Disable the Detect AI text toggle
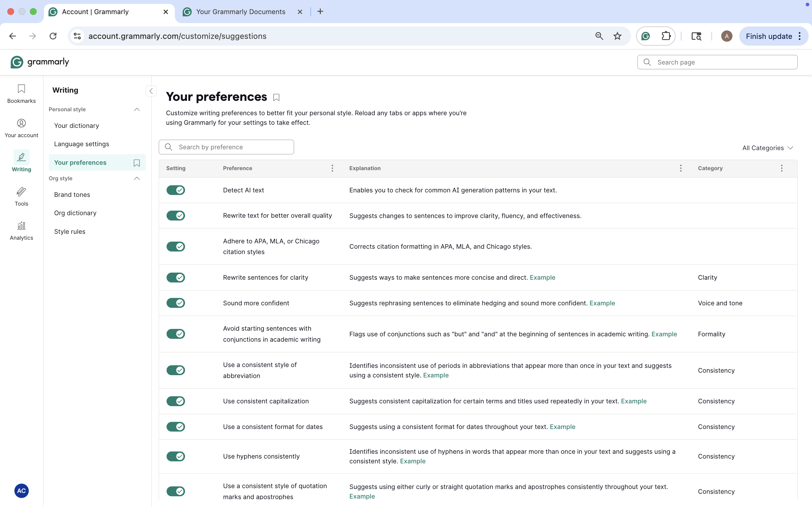Screen dimensions: 812x507 tap(176, 190)
